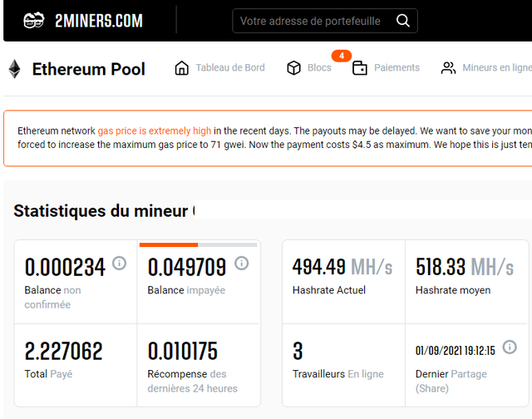Viewport: 532px width, 419px height.
Task: Click the Tableau de Bord home icon
Action: tap(182, 68)
